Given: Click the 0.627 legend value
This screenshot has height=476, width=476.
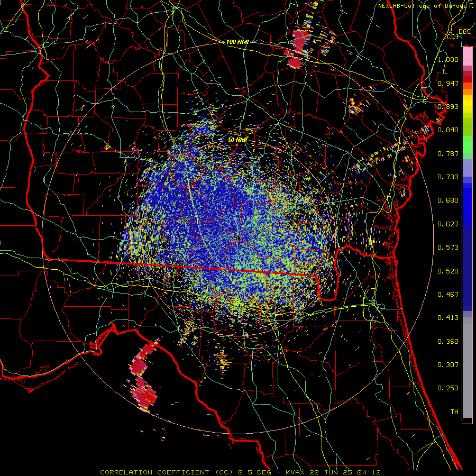Looking at the screenshot, I should tap(448, 224).
